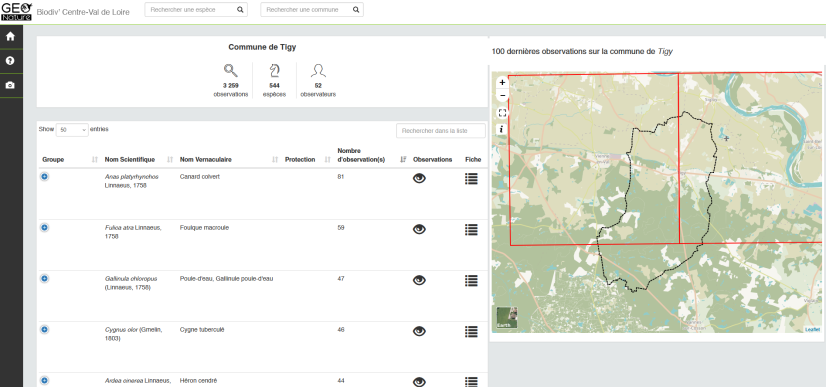
Task: Focus the Rechercher une espèce field
Action: coord(196,9)
